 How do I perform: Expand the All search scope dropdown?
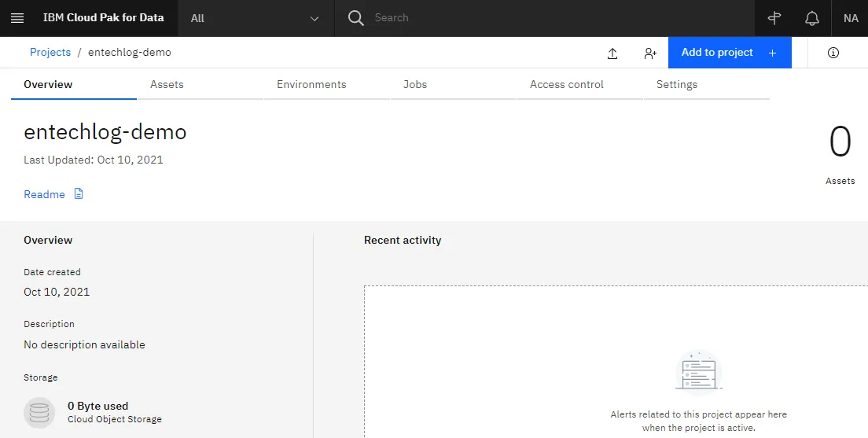coord(256,18)
